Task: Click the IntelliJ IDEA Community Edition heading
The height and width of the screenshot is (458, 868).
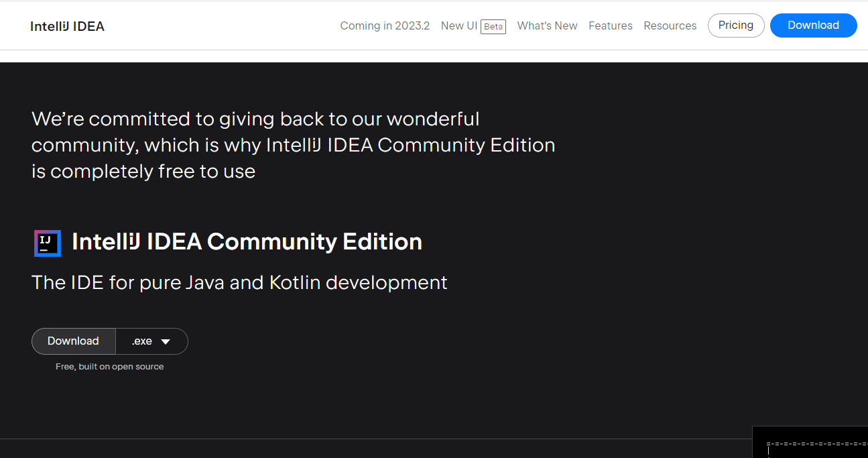Action: (x=247, y=241)
